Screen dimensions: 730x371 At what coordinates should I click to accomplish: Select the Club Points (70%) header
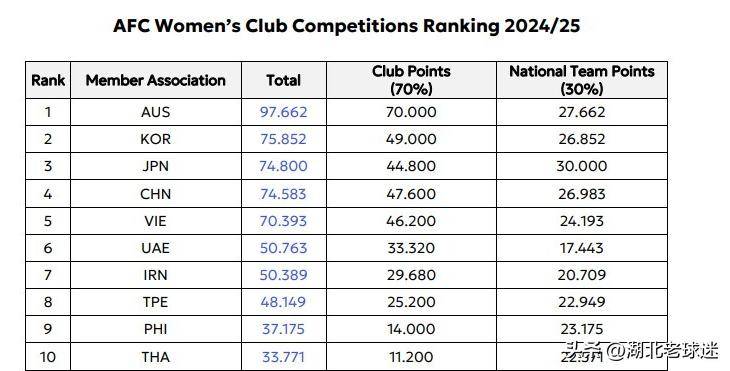coord(411,80)
